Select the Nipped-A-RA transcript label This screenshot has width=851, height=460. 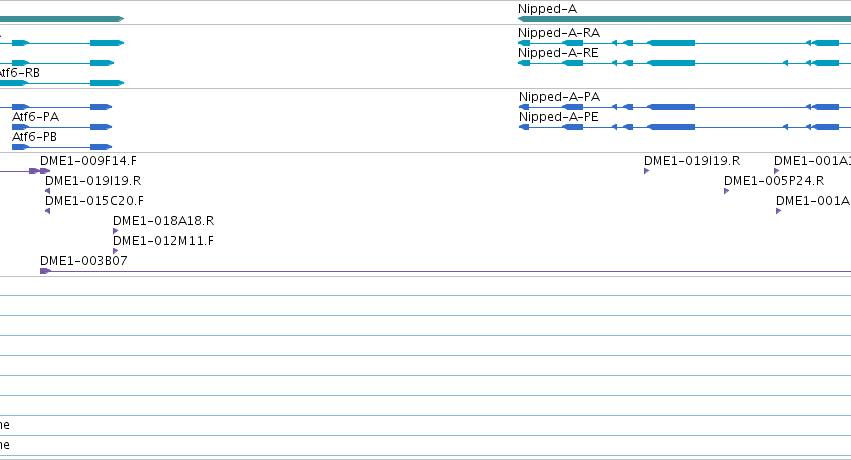[558, 33]
